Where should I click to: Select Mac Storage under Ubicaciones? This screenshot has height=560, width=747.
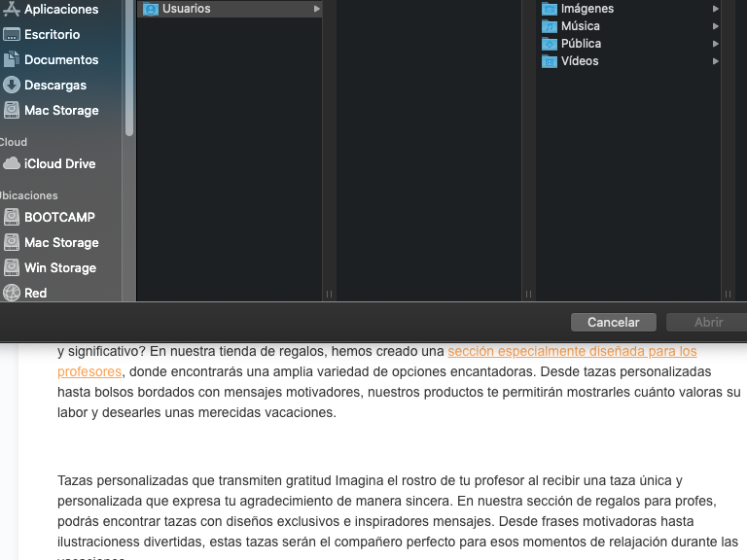click(x=60, y=242)
